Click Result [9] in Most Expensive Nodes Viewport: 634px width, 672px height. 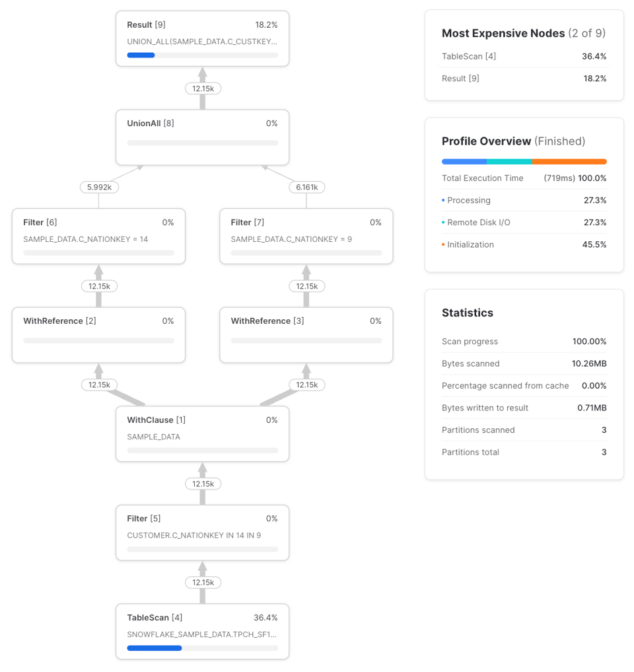point(524,79)
